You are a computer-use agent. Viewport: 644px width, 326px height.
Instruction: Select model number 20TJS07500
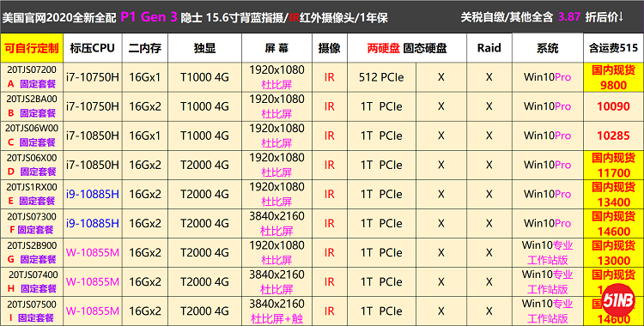[32, 304]
